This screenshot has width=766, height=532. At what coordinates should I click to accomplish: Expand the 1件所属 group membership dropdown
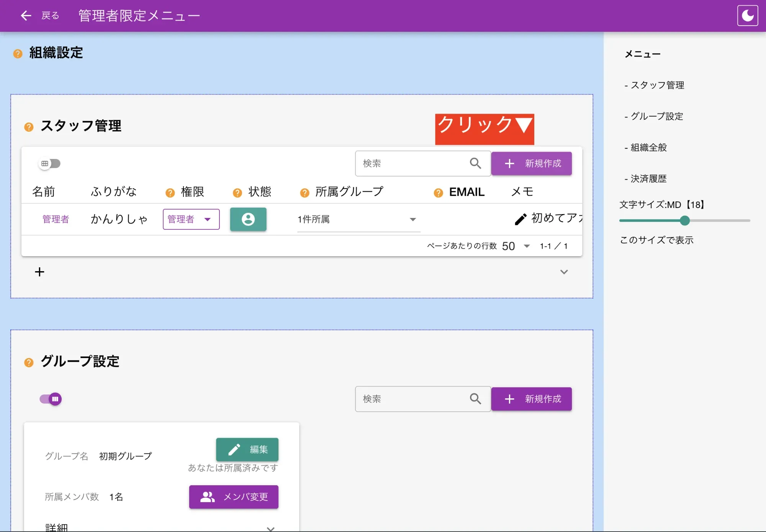coord(413,219)
